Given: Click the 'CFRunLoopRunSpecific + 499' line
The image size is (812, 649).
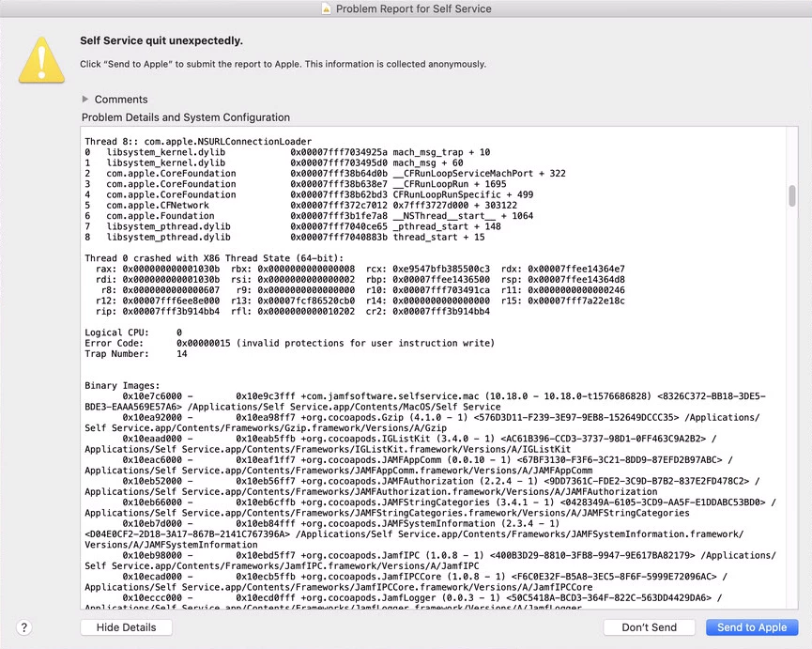Looking at the screenshot, I should pos(309,194).
